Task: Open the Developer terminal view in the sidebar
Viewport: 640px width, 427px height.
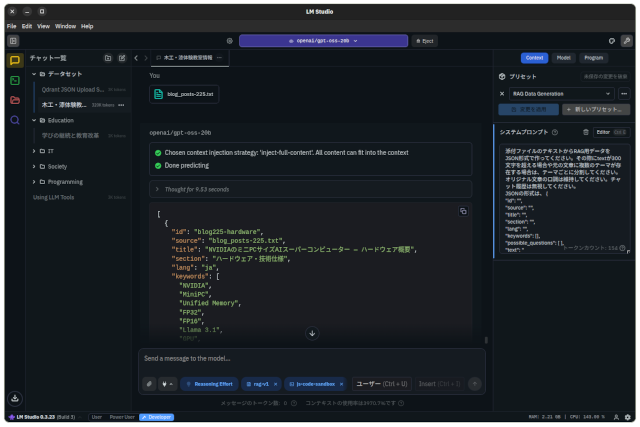Action: pos(15,80)
